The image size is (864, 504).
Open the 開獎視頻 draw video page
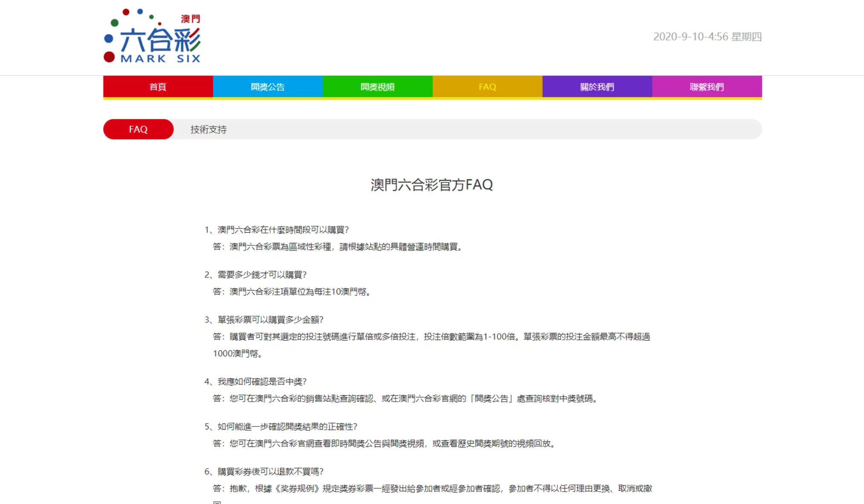[x=377, y=87]
